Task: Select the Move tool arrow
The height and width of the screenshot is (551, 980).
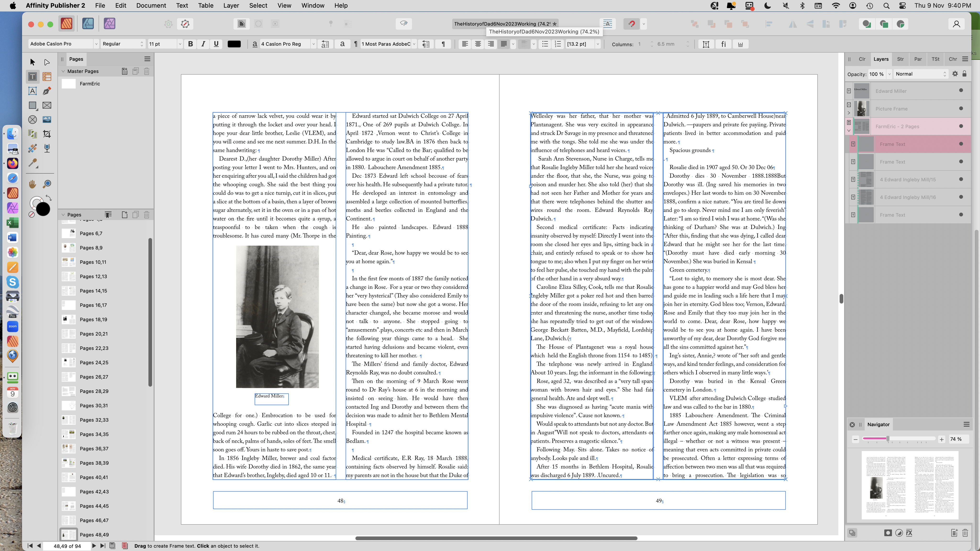Action: tap(32, 62)
